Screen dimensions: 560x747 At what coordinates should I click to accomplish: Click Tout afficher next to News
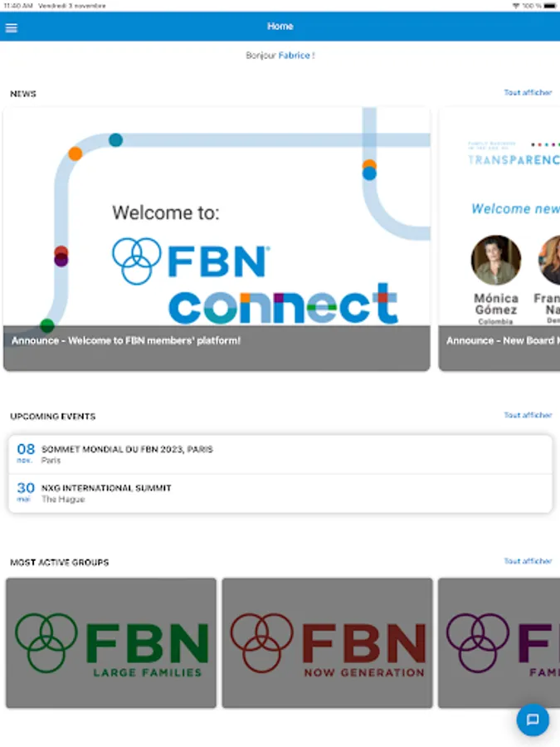[528, 92]
